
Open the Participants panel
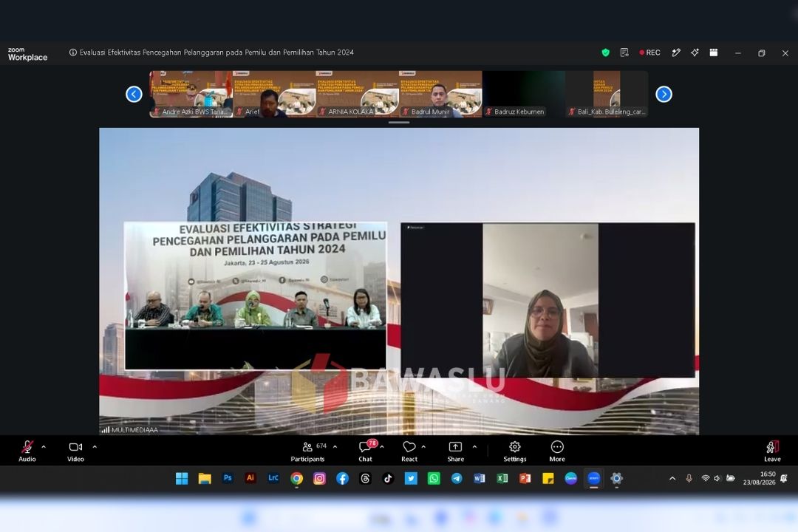307,451
